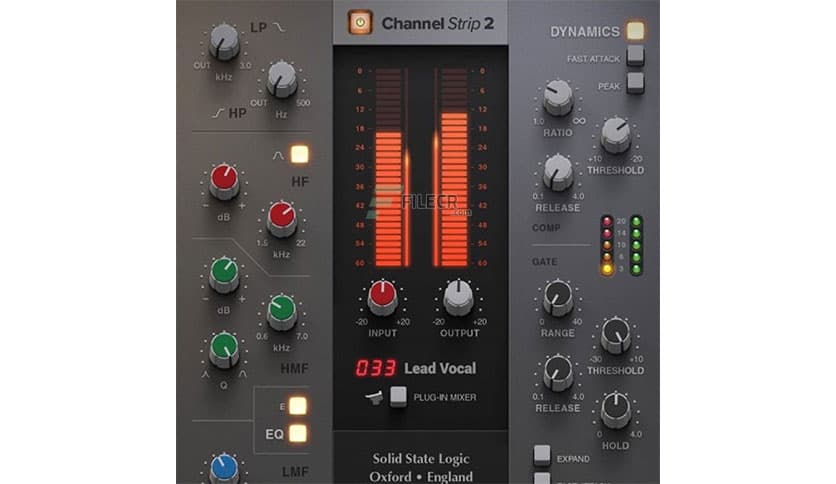Toggle the DYNAMICS section button
This screenshot has width=836, height=484.
634,31
